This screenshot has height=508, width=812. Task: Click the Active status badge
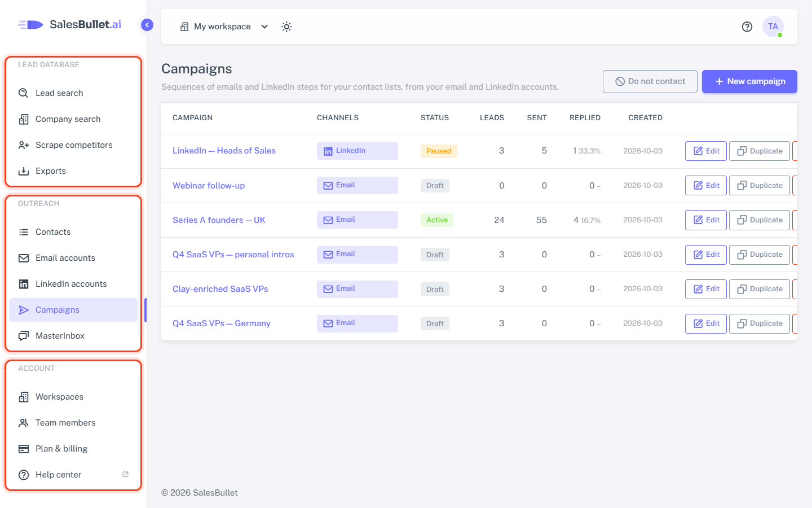(x=437, y=220)
